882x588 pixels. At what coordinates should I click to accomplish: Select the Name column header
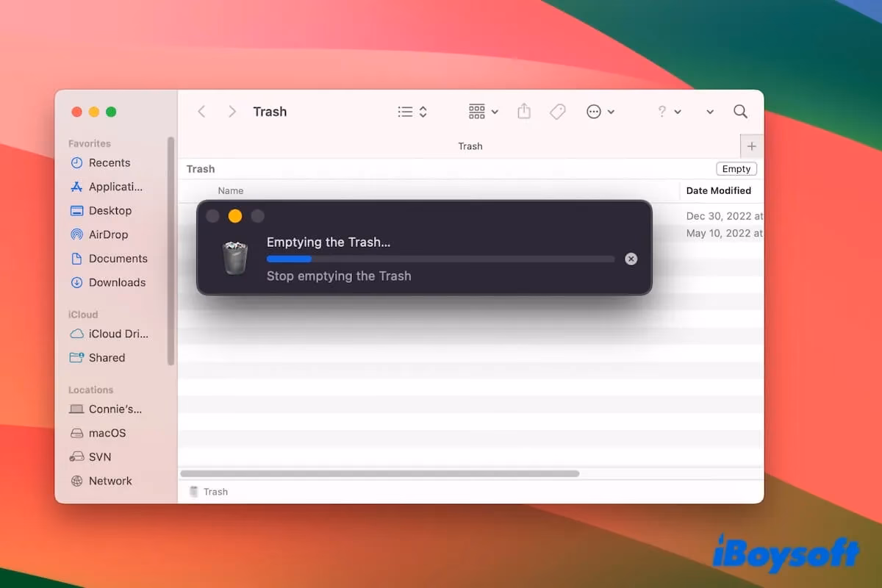[230, 190]
